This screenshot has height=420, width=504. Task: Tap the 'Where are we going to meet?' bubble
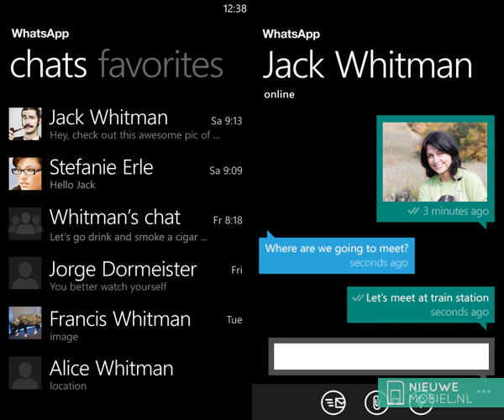[x=337, y=255]
